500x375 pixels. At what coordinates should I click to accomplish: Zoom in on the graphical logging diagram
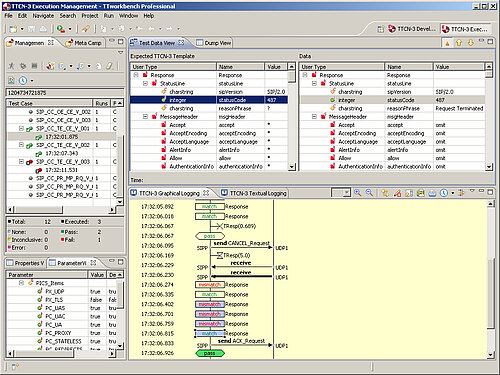358,193
